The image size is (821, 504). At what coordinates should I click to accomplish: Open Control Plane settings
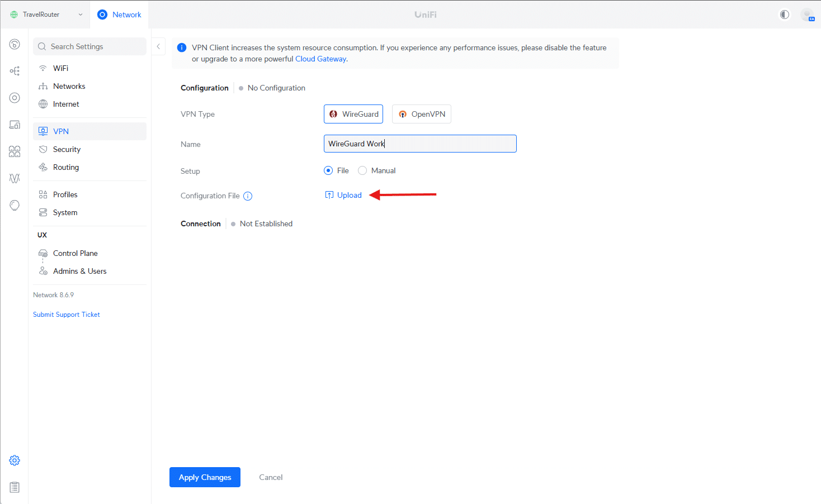pos(89,253)
